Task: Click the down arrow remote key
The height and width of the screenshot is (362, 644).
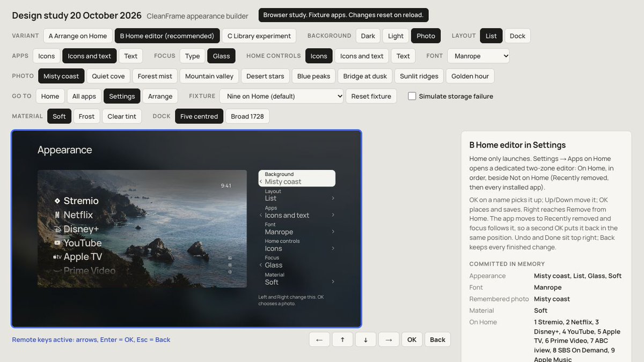Action: tap(365, 339)
